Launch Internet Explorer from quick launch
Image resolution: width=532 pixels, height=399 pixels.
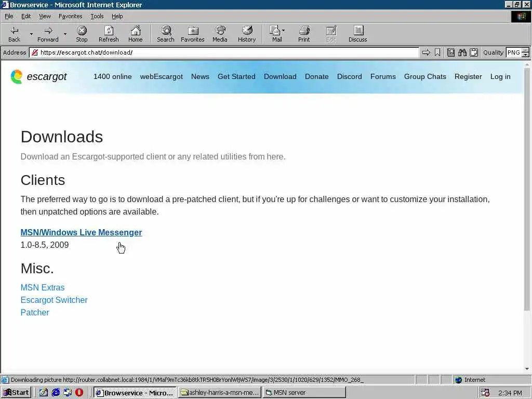click(56, 393)
